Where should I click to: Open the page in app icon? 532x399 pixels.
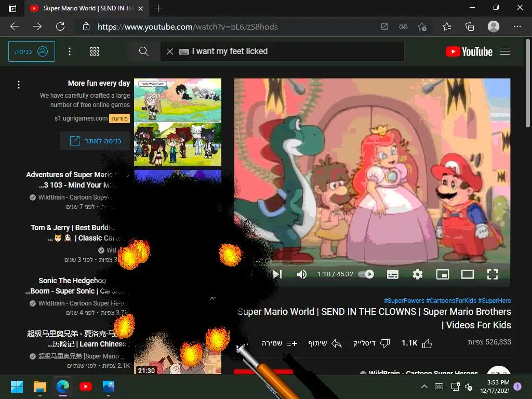[384, 26]
